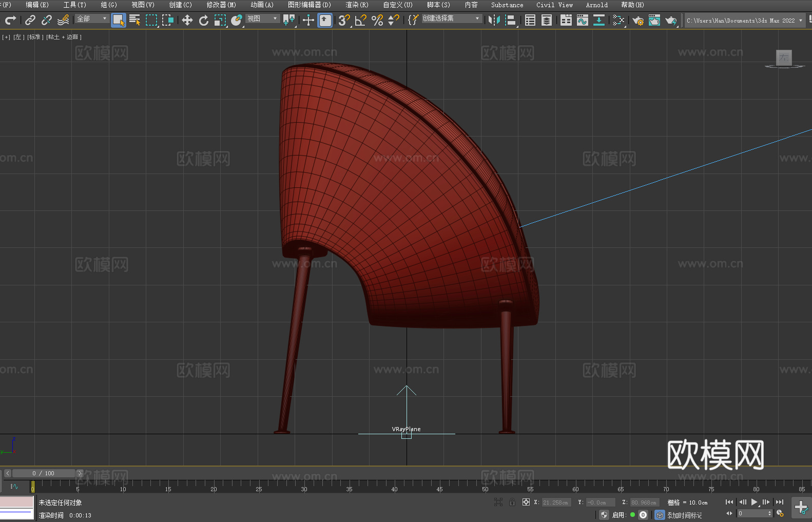Activate the Select and Place tool
Viewport: 812px width, 522px height.
tap(237, 20)
